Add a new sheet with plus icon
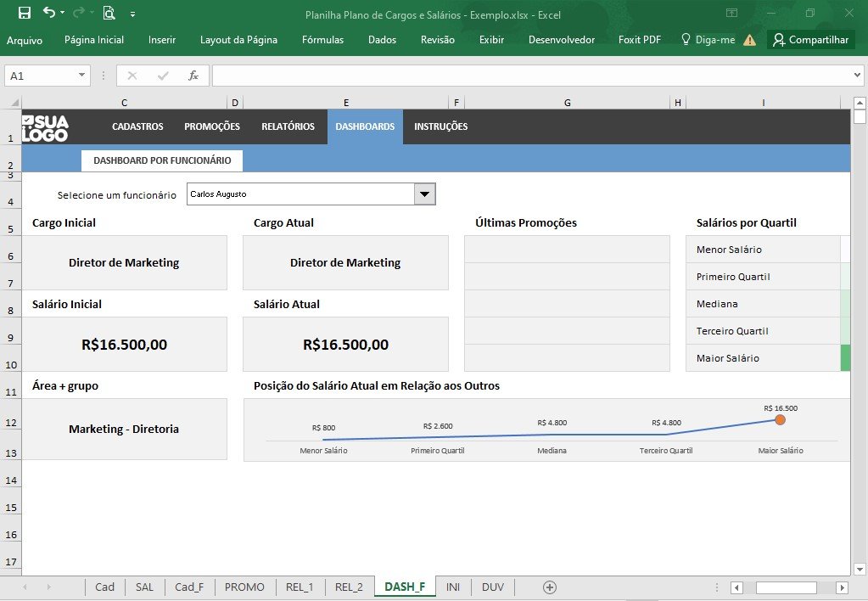 click(x=549, y=587)
